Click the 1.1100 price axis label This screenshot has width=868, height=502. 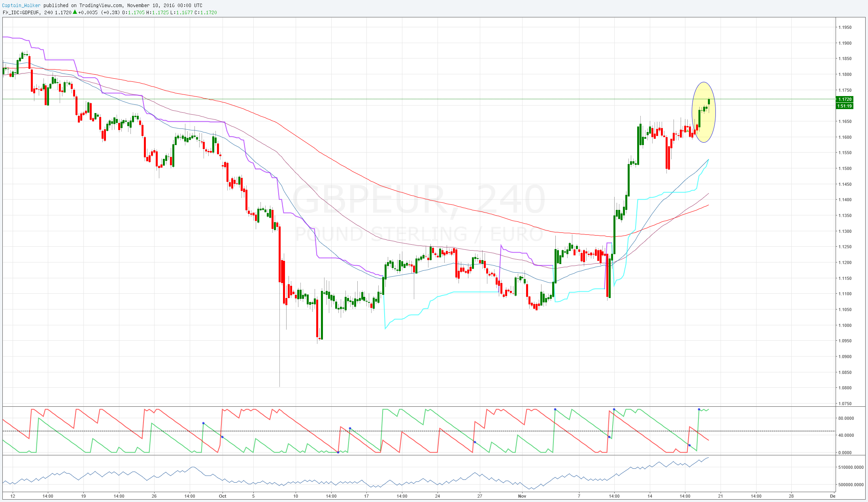click(x=845, y=294)
